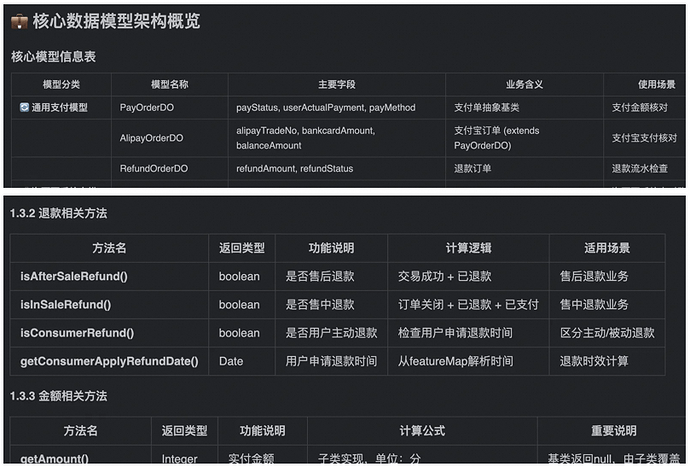Screen dimensions: 690x466
Task: Click the 模型分类 column header
Action: click(x=61, y=85)
